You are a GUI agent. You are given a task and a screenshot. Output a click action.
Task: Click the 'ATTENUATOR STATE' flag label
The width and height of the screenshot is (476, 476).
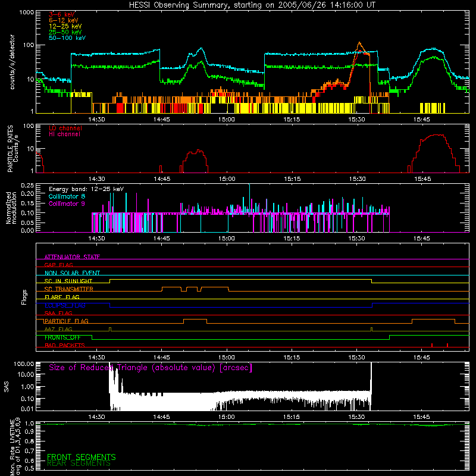coord(72,257)
